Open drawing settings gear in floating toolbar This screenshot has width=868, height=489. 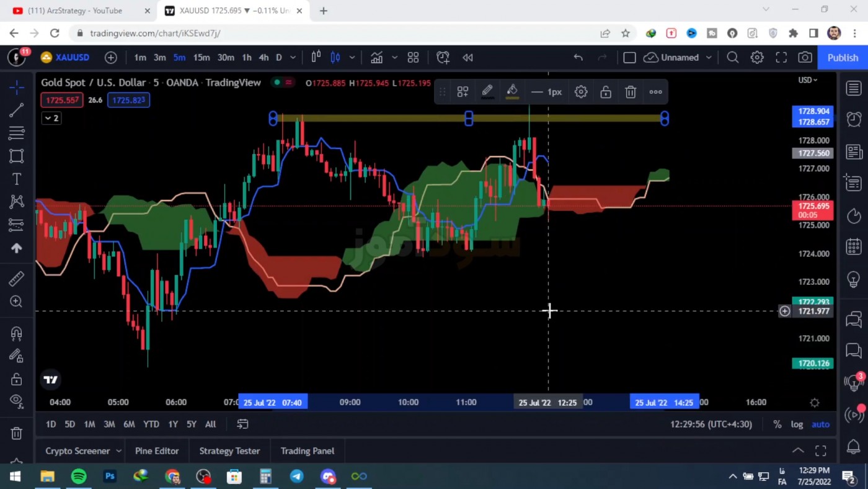tap(581, 92)
